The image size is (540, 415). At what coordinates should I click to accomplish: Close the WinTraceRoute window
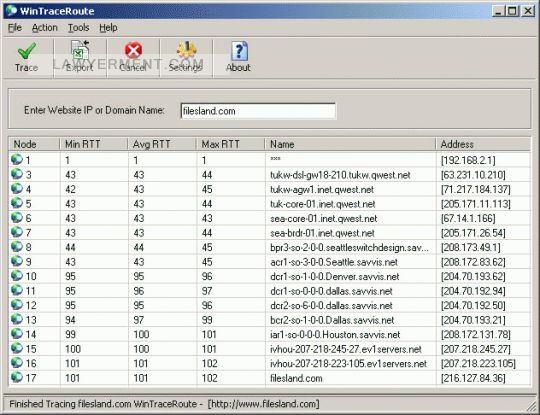(x=528, y=11)
